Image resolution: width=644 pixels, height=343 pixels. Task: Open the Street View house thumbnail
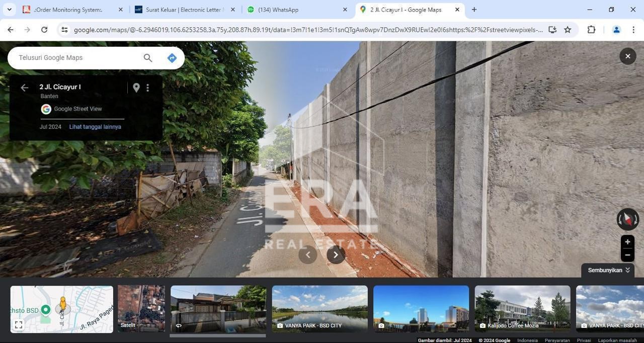tap(218, 309)
